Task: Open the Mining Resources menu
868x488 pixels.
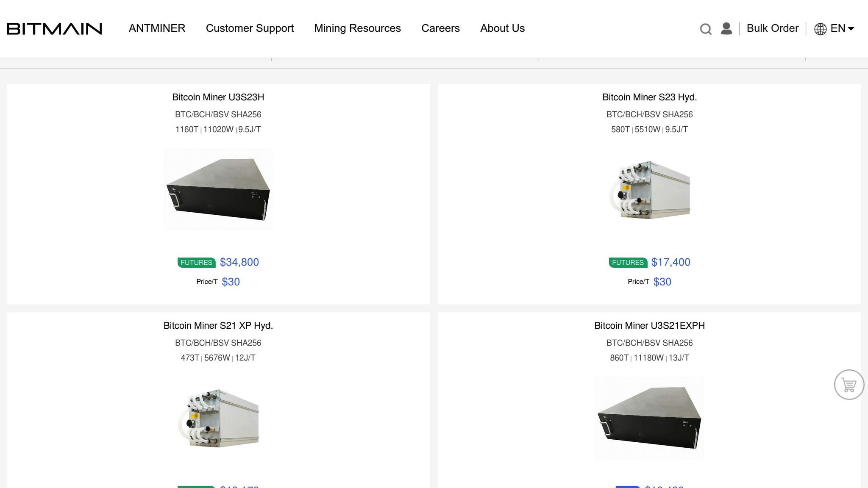Action: [x=357, y=28]
